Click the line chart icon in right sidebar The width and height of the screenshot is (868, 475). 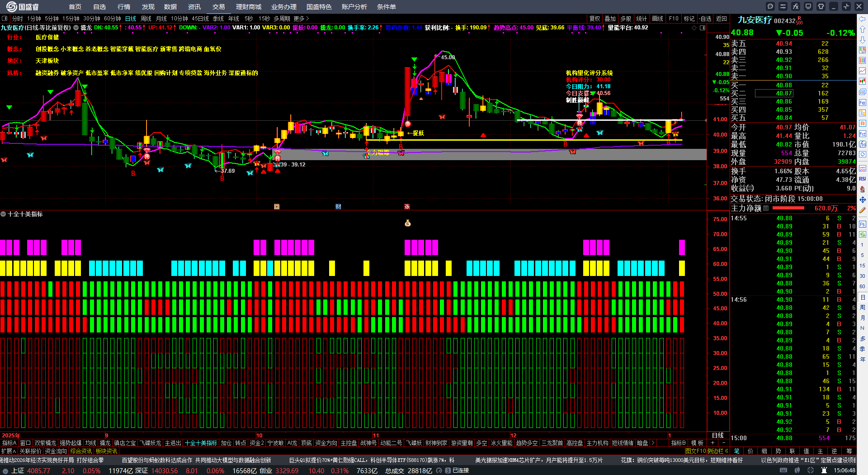tap(863, 71)
